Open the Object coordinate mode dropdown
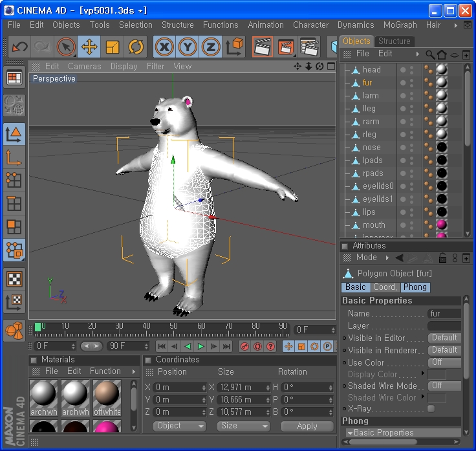The height and width of the screenshot is (451, 476). coord(180,426)
